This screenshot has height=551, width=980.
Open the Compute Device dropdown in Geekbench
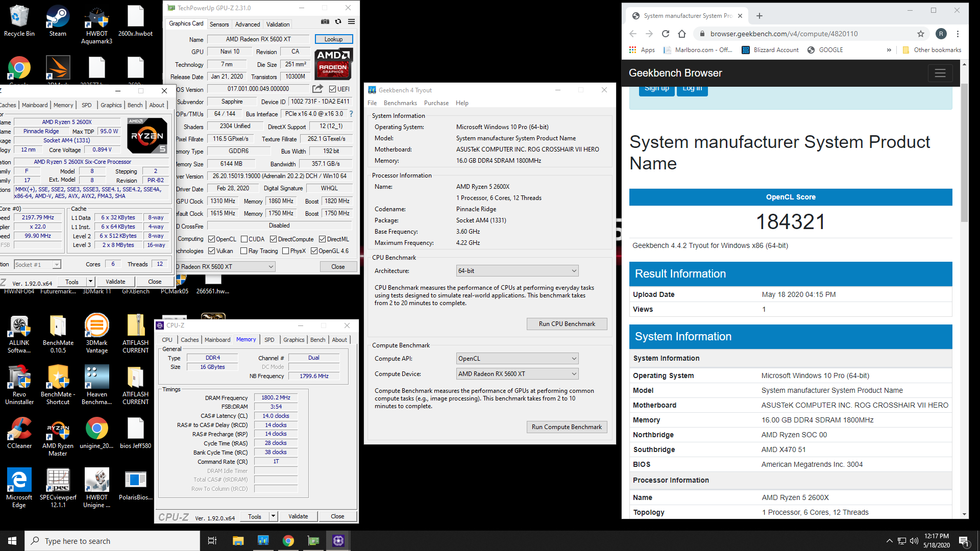point(517,374)
